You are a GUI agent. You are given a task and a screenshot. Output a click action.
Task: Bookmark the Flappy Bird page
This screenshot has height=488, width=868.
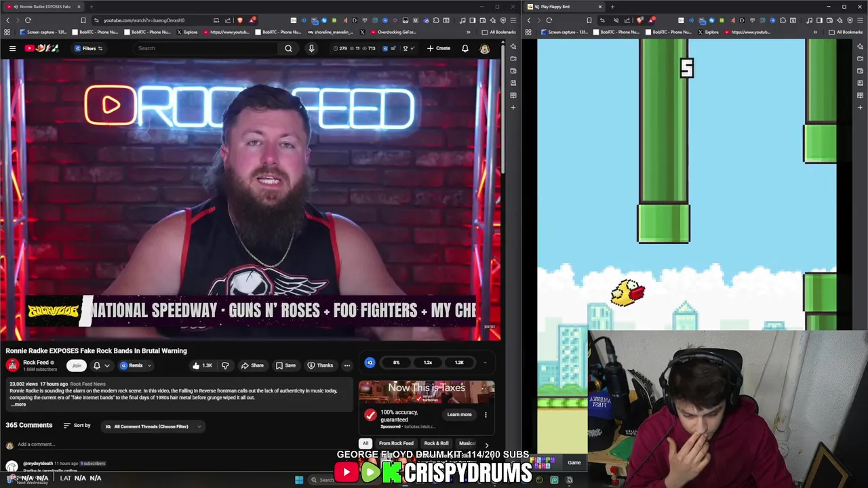coord(589,20)
